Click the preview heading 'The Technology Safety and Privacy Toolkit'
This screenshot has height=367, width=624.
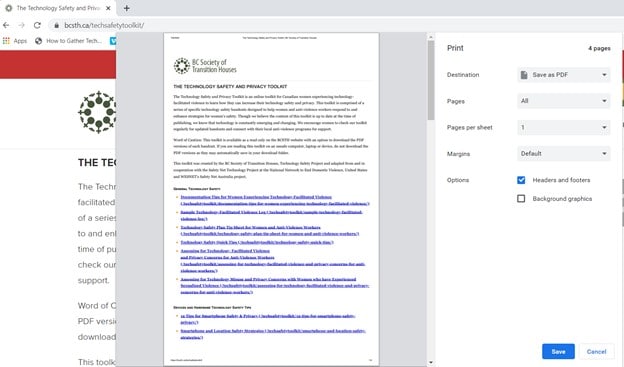(230, 86)
